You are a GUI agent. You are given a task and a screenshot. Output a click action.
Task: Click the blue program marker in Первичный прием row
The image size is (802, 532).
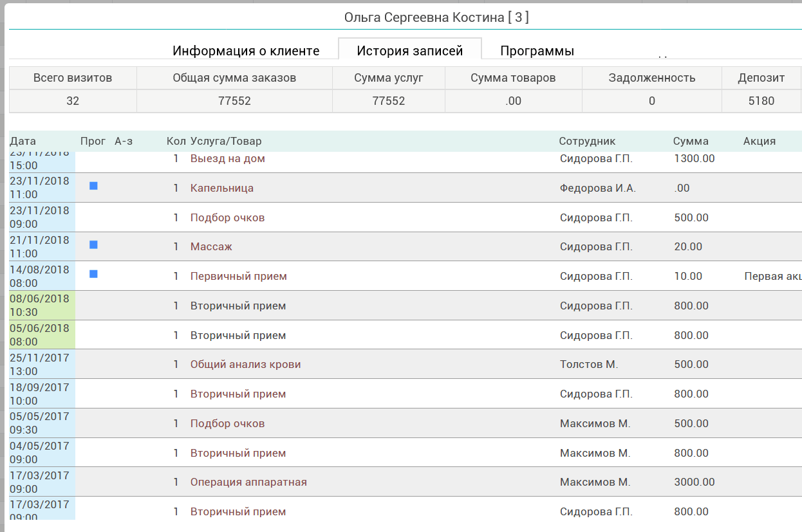[x=93, y=274]
